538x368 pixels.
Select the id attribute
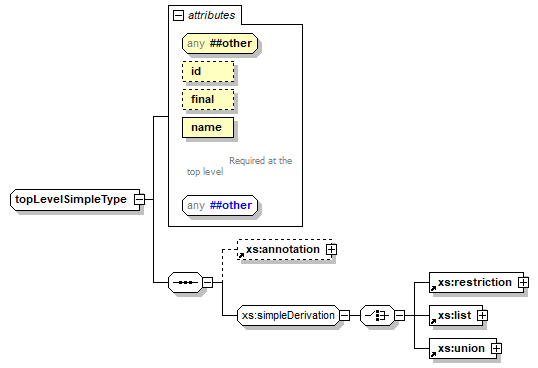coord(208,71)
